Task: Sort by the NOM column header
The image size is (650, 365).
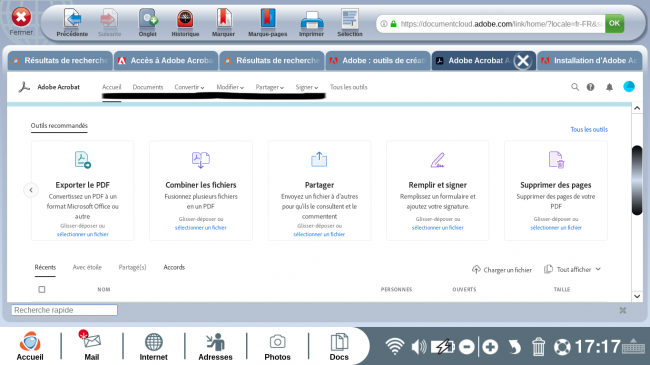Action: (x=104, y=290)
